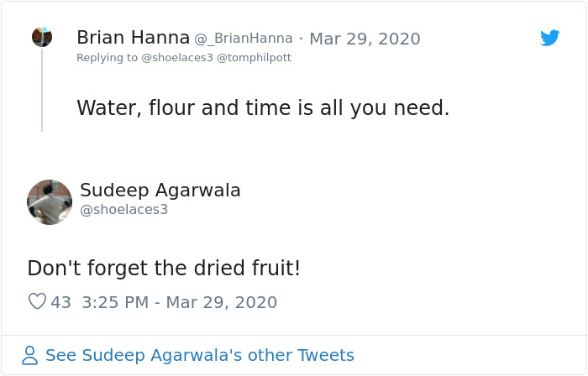
Task: Click the Mar 29, 2020 date beside @_BrianHanna
Action: [365, 39]
